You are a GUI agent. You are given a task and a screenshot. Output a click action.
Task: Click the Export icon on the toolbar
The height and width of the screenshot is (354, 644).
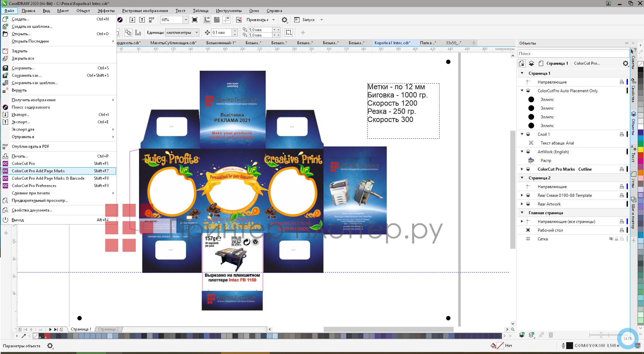142,19
